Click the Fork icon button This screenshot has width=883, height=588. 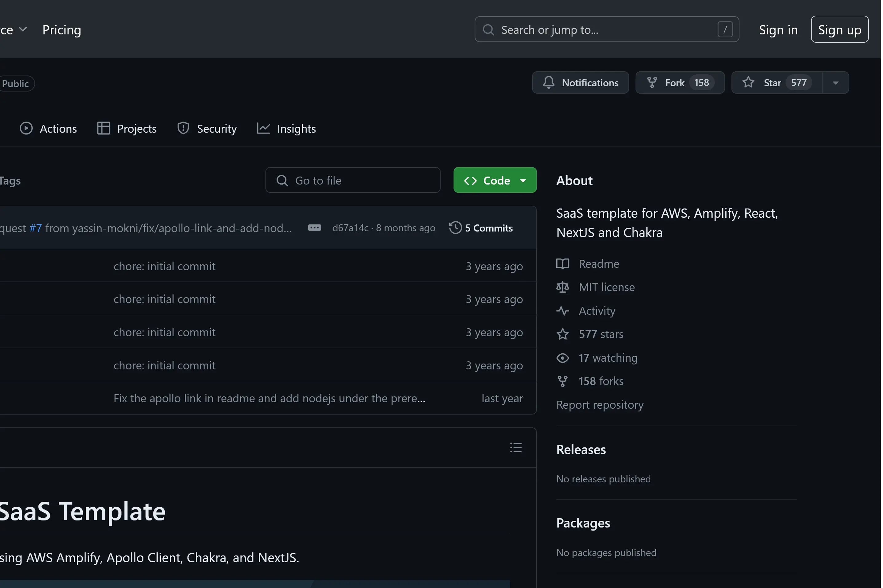point(652,83)
